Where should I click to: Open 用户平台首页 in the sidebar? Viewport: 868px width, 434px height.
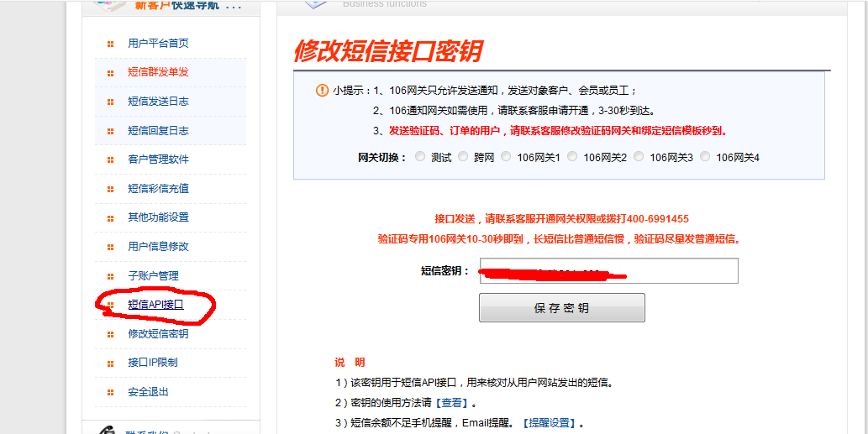tap(158, 43)
